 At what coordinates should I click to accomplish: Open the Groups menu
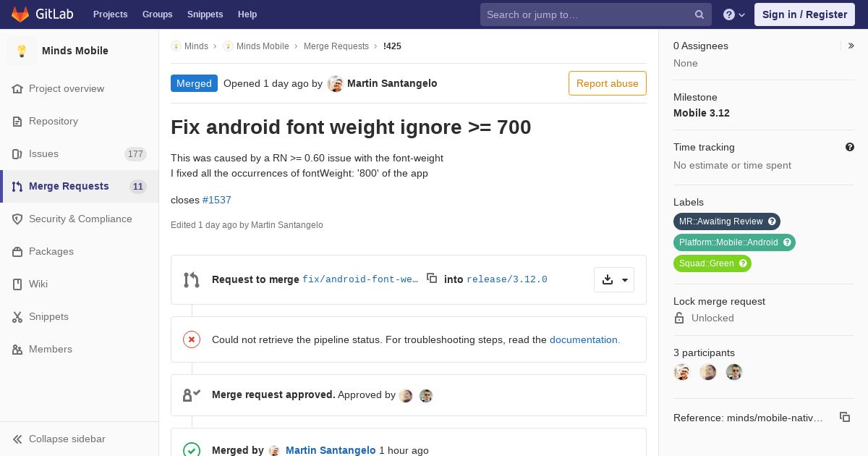click(x=157, y=14)
